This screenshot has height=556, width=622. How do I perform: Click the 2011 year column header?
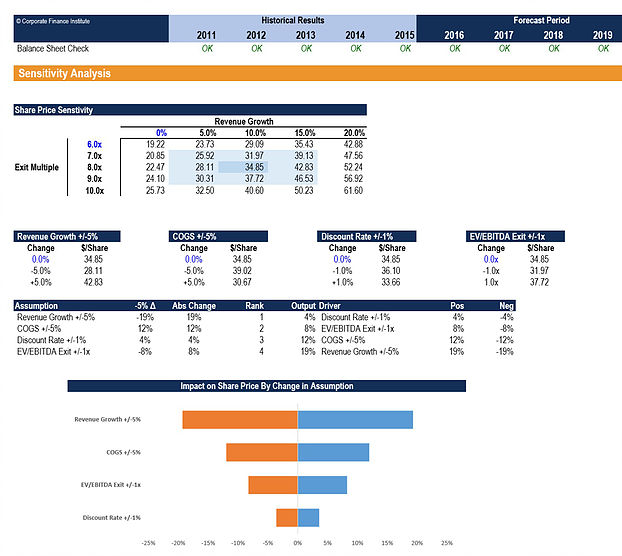click(x=209, y=34)
